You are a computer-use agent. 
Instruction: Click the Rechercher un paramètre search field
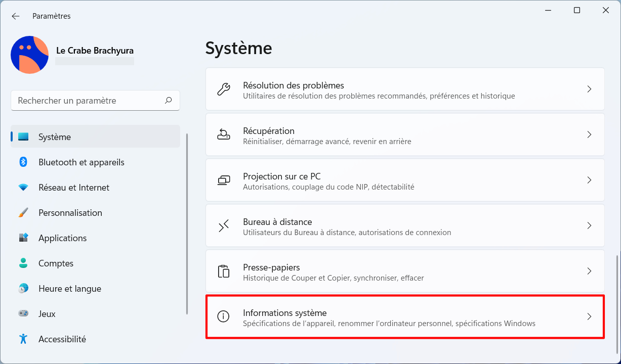[x=95, y=101]
